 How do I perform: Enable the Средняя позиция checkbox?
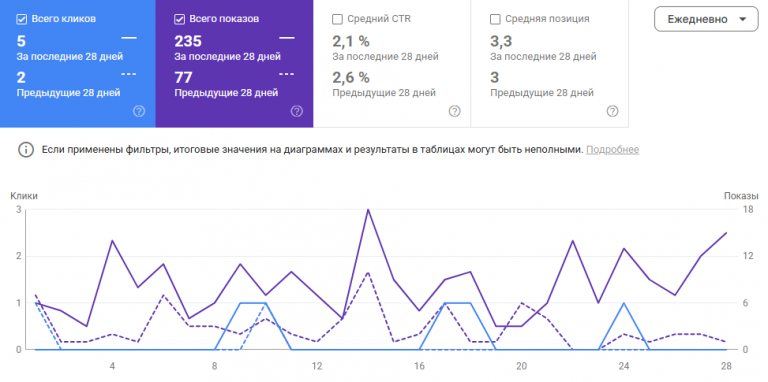495,19
